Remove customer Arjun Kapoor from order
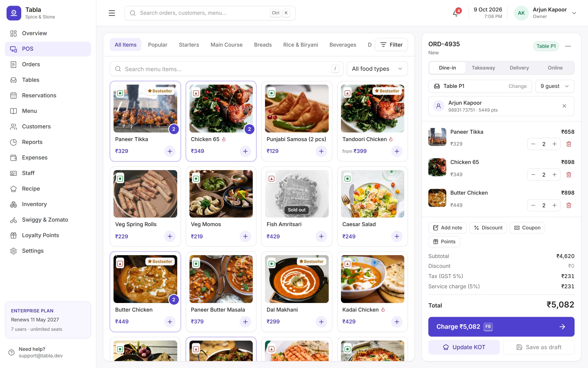The image size is (588, 368). point(564,106)
